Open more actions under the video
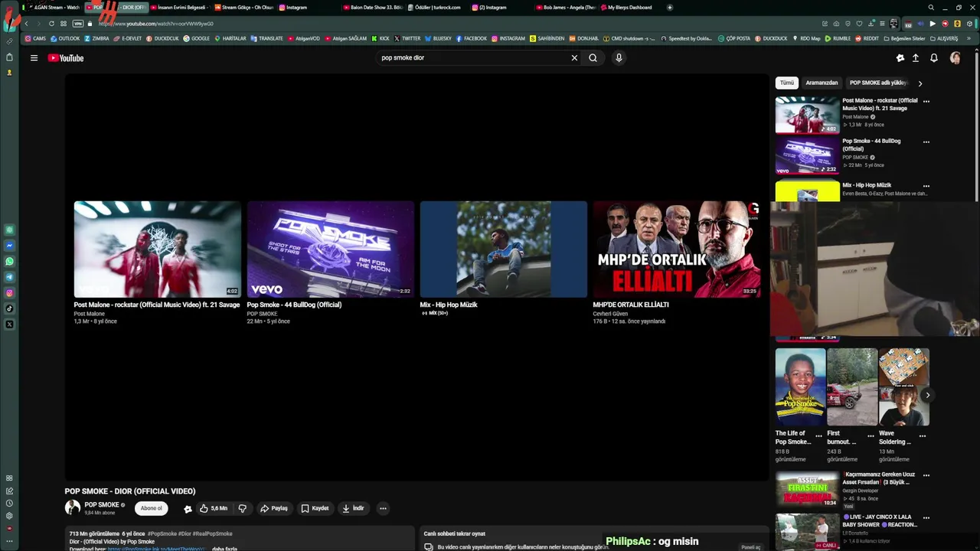This screenshot has height=551, width=980. [383, 508]
